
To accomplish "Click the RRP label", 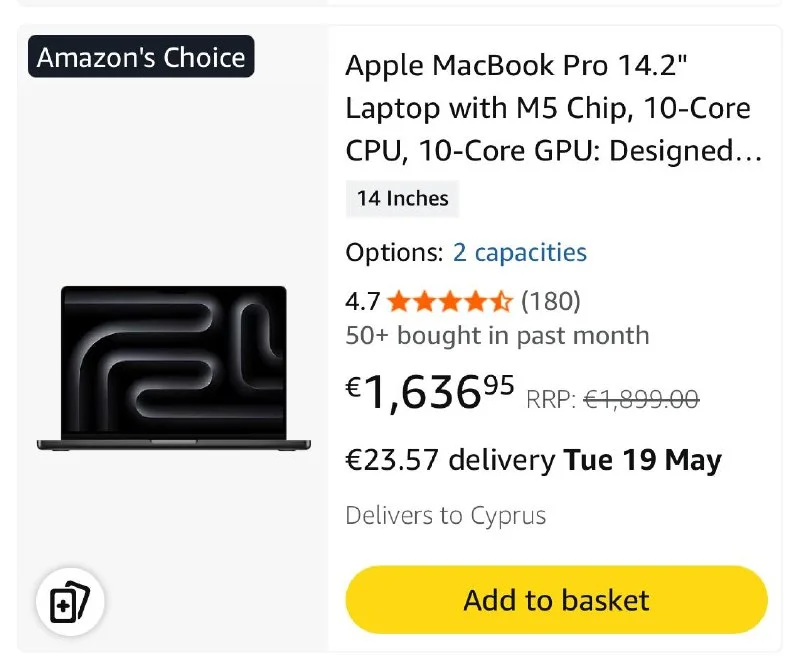I will [x=551, y=399].
